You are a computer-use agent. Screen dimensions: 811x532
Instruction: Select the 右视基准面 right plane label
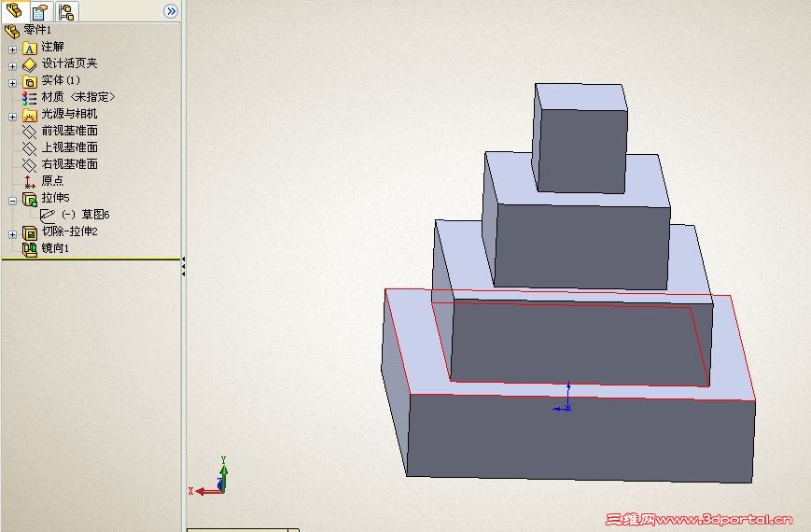[69, 164]
